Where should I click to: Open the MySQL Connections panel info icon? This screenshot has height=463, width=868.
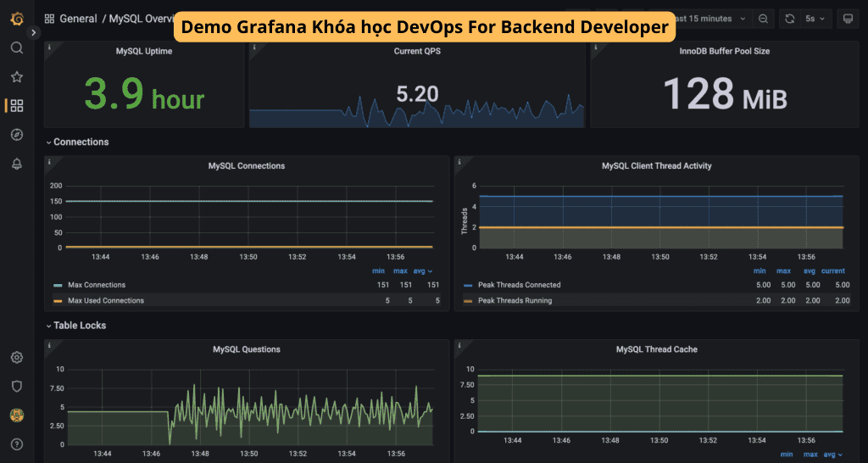click(x=49, y=162)
